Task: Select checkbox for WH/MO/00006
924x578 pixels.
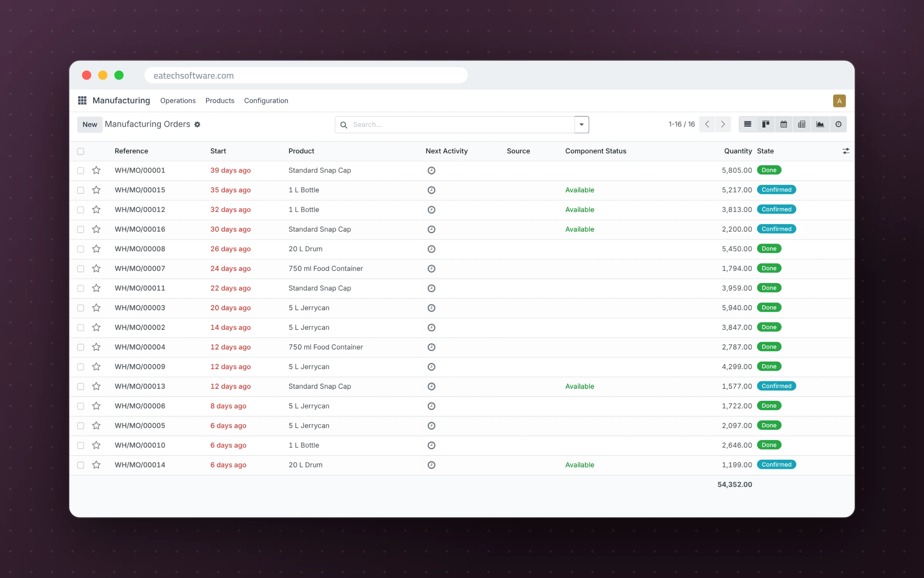Action: 80,407
